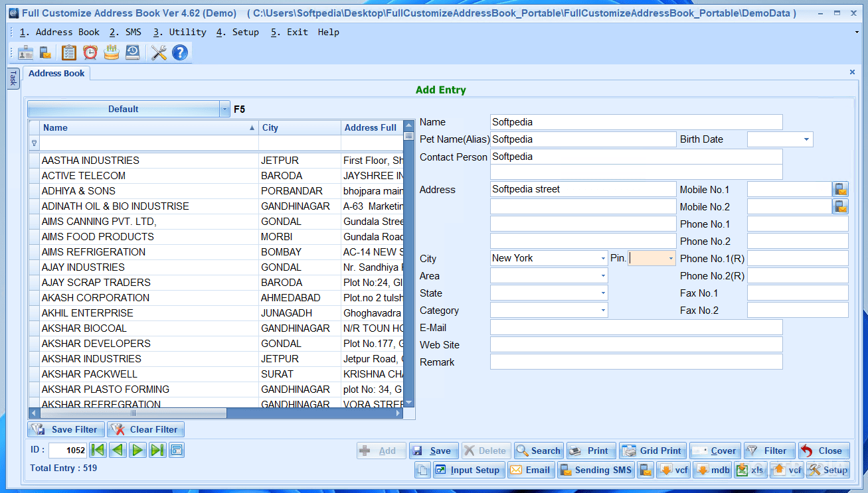Viewport: 868px width, 493px height.
Task: Click the Search button
Action: click(x=538, y=450)
